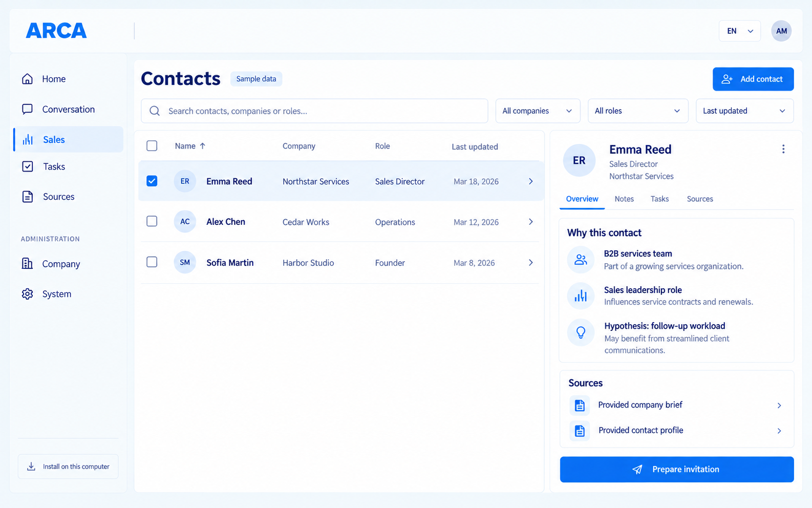This screenshot has width=812, height=508.
Task: Click the Name column header
Action: [x=185, y=146]
